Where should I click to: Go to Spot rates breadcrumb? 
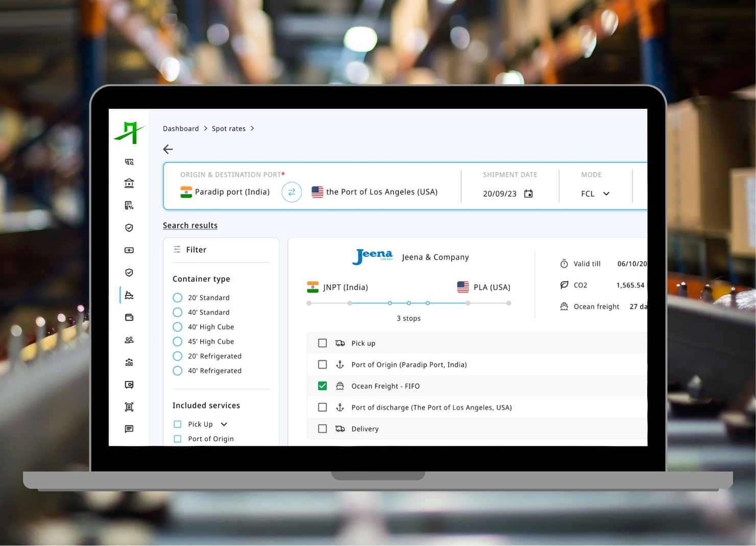coord(229,129)
